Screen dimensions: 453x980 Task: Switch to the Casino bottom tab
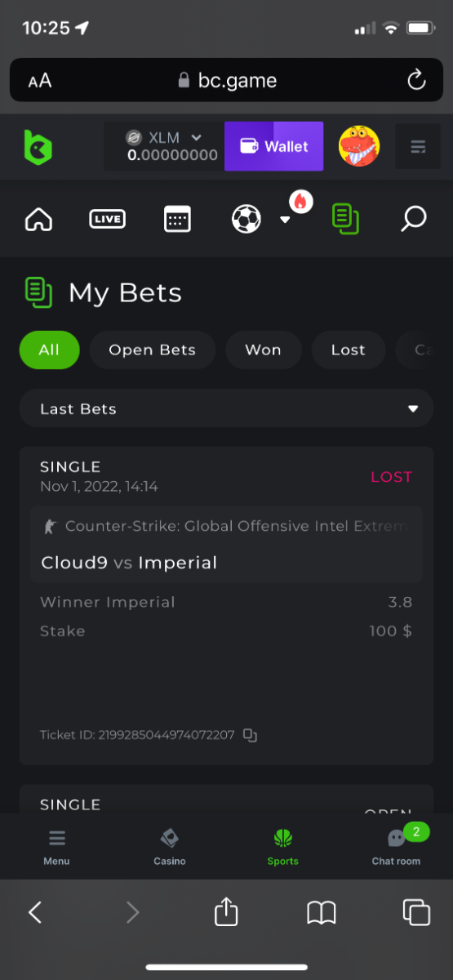point(170,846)
